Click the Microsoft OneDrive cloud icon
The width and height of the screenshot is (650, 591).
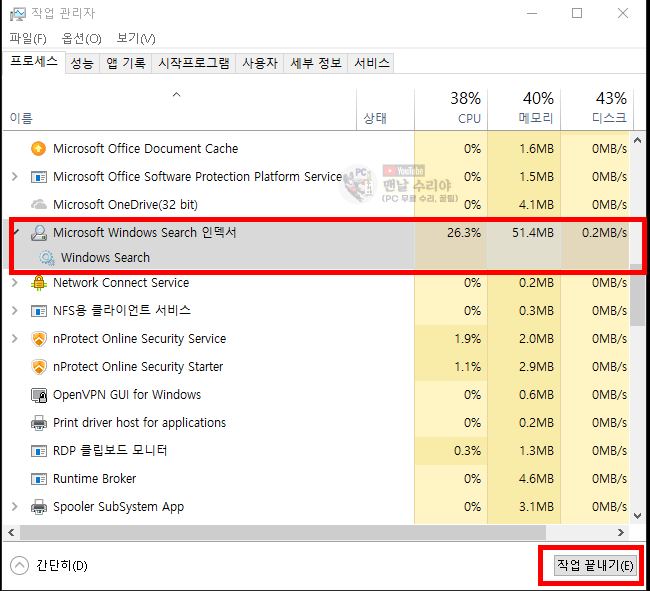(39, 204)
